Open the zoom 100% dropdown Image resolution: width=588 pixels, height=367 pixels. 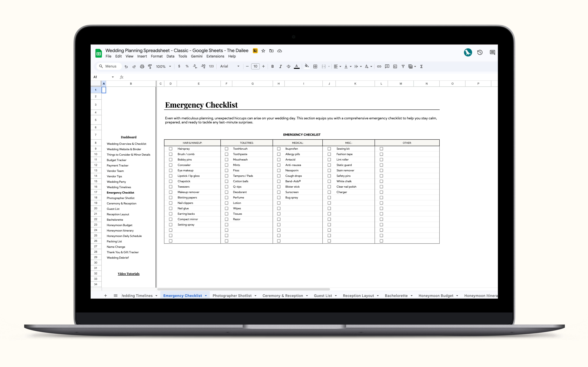(x=163, y=67)
